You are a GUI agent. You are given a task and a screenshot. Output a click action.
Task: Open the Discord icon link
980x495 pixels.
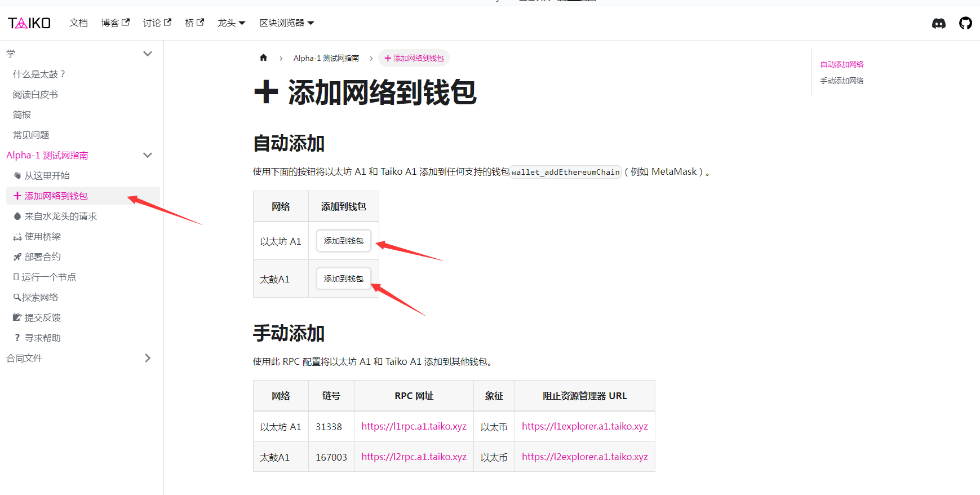pos(939,23)
